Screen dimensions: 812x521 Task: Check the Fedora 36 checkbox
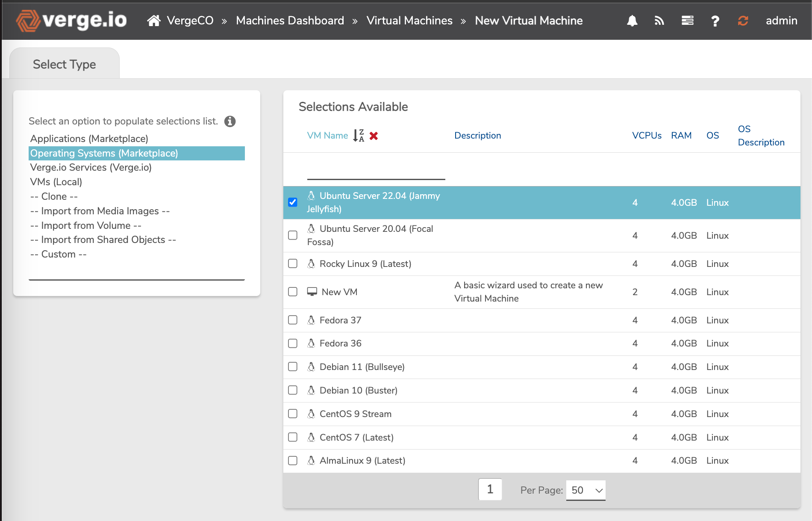point(293,343)
